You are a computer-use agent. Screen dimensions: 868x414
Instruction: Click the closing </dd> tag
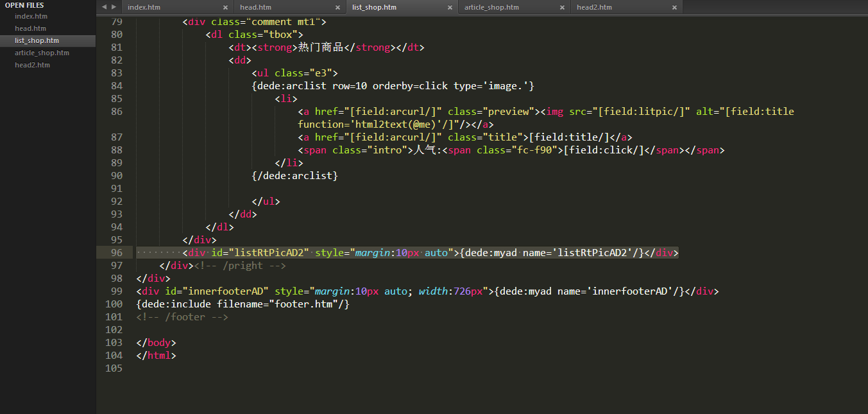coord(243,214)
